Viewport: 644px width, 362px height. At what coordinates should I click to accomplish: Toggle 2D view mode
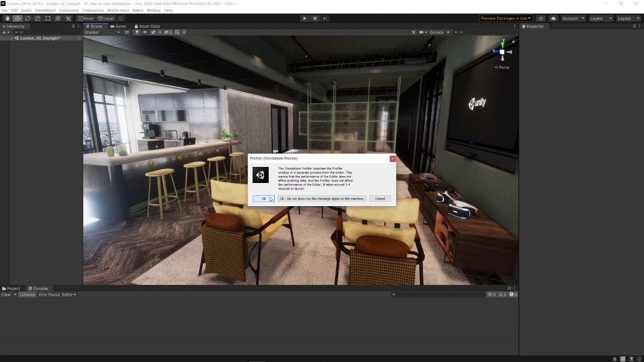click(x=127, y=32)
